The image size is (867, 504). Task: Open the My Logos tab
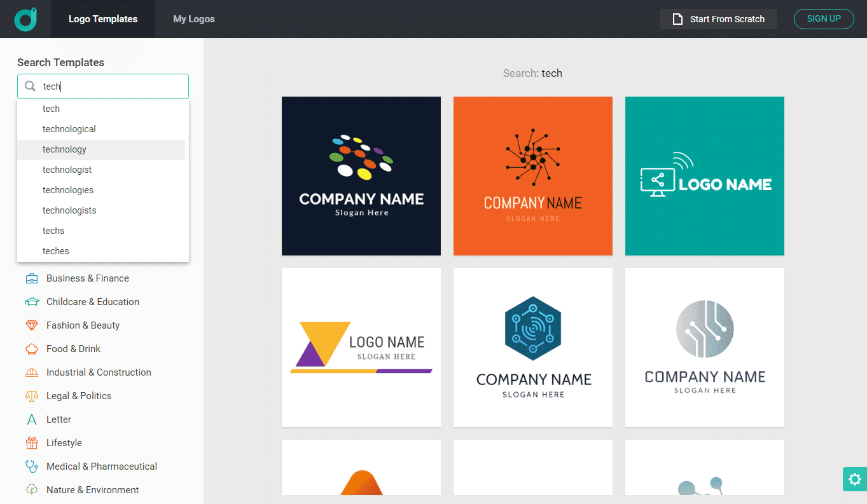tap(194, 19)
